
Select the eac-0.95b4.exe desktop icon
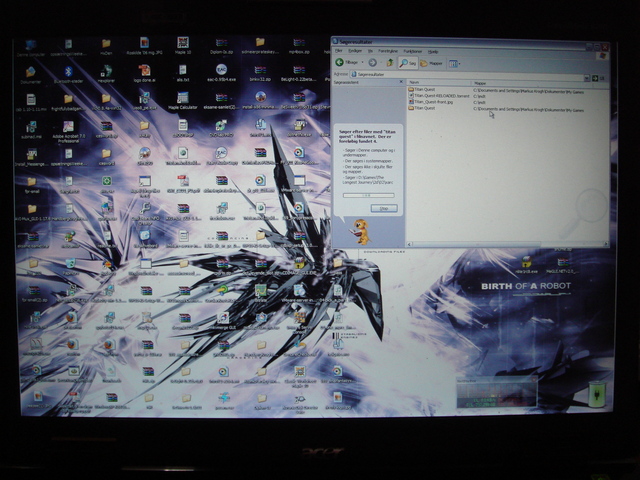click(x=221, y=73)
